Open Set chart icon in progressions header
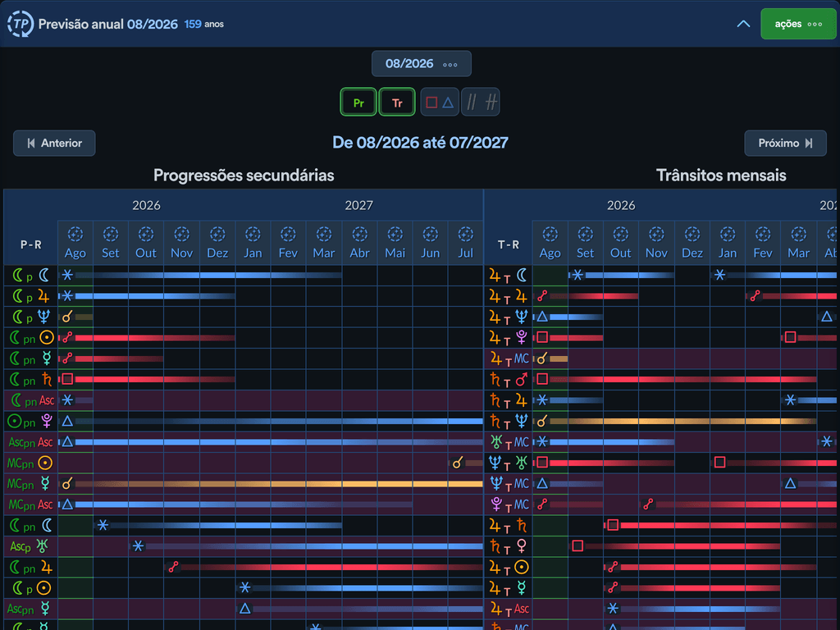The width and height of the screenshot is (840, 630). pyautogui.click(x=111, y=234)
